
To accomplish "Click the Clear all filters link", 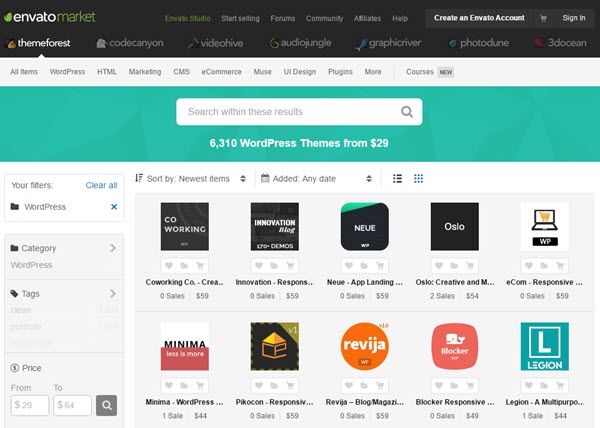I will (x=101, y=185).
